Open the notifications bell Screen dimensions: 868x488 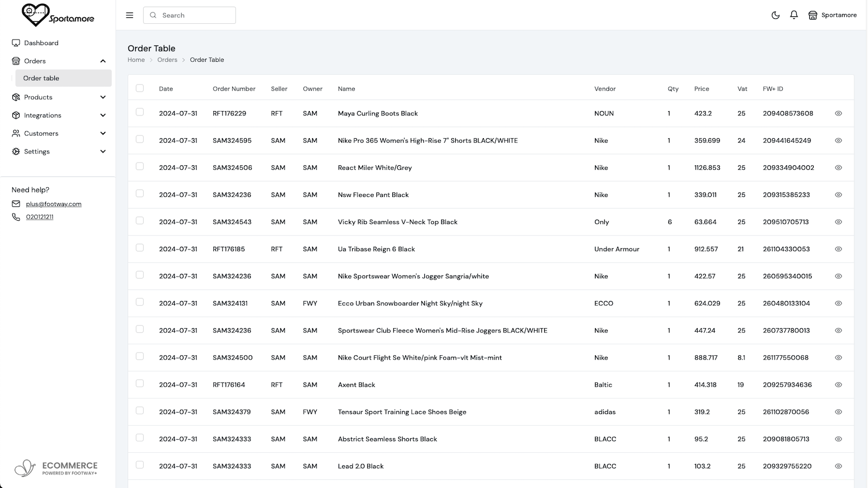794,15
